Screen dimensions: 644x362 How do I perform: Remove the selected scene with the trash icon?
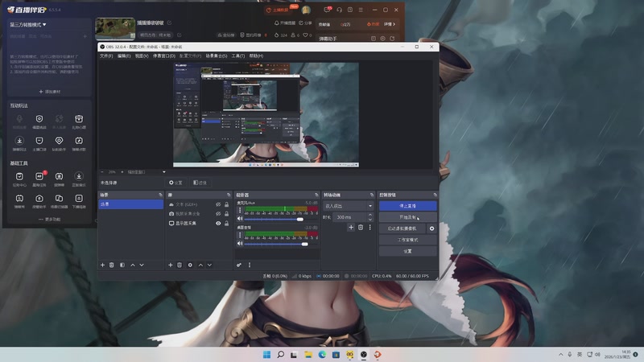pos(112,265)
